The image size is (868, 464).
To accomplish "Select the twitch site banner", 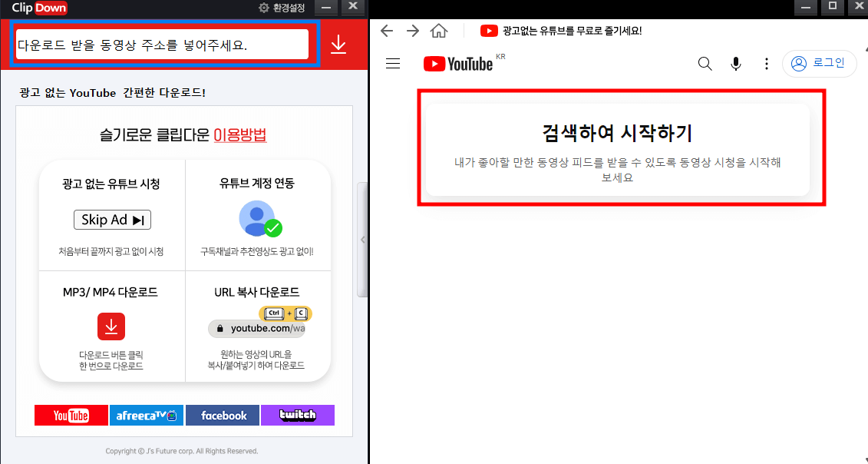I will (x=298, y=415).
